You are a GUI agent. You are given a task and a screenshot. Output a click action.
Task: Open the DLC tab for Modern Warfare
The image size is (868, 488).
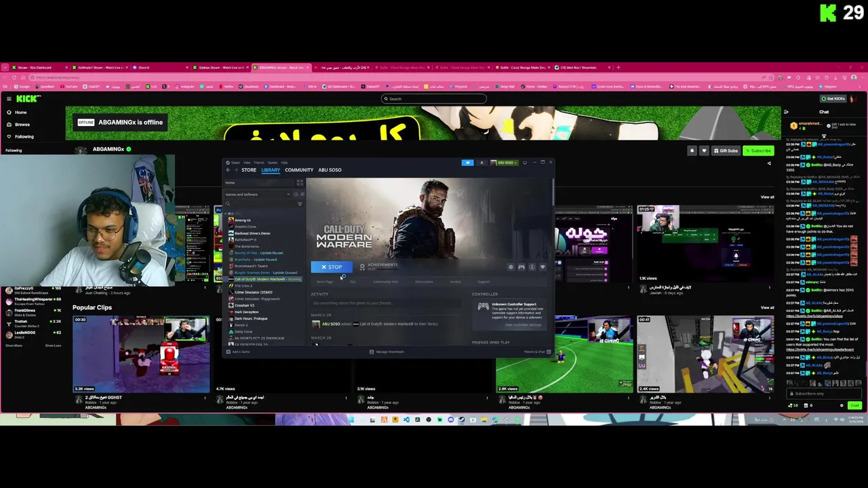pos(353,282)
